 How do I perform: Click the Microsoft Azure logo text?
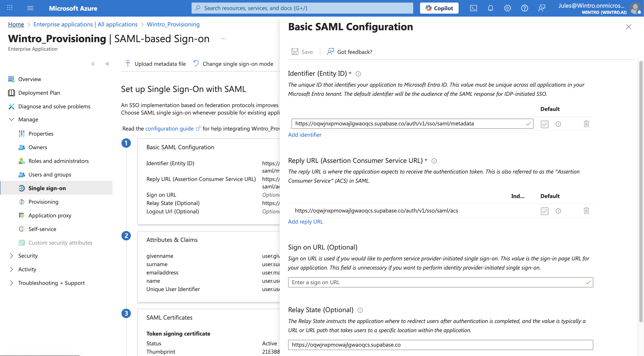(x=73, y=8)
